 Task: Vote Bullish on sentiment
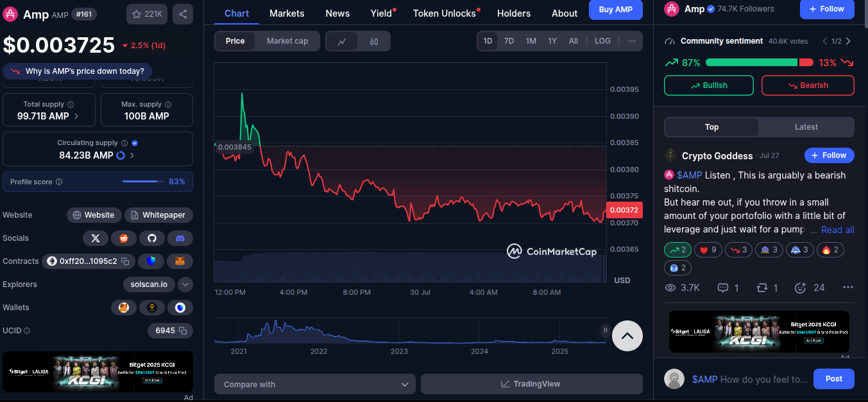709,85
